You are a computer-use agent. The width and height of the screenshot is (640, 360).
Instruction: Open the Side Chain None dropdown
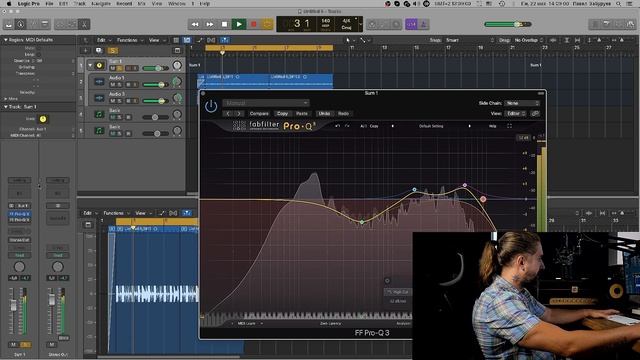522,103
